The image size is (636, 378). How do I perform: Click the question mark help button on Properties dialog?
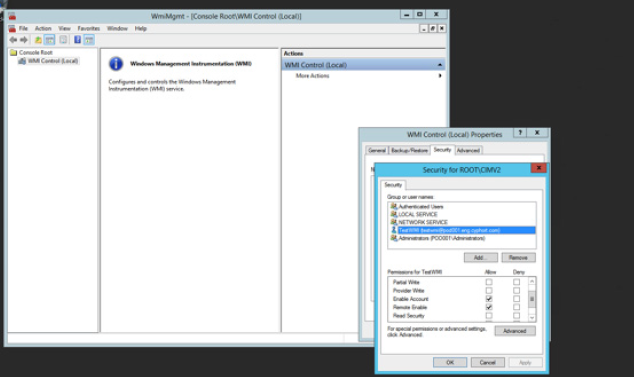(520, 133)
